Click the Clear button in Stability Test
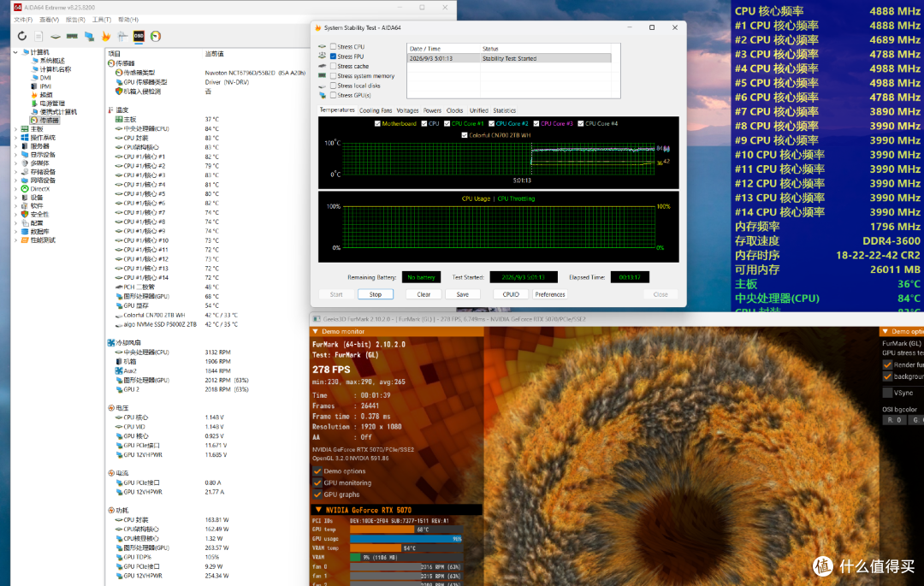Screen dimensions: 924x586 tap(423, 294)
